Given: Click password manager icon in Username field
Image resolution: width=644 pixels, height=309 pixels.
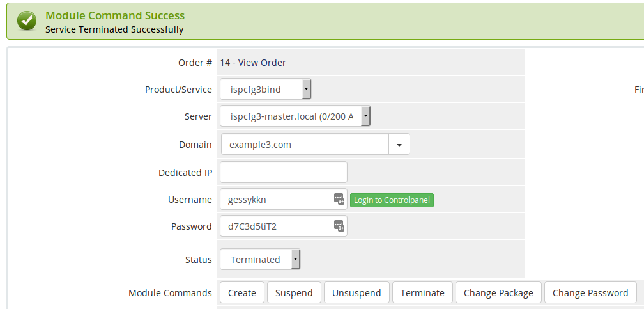Looking at the screenshot, I should [339, 200].
